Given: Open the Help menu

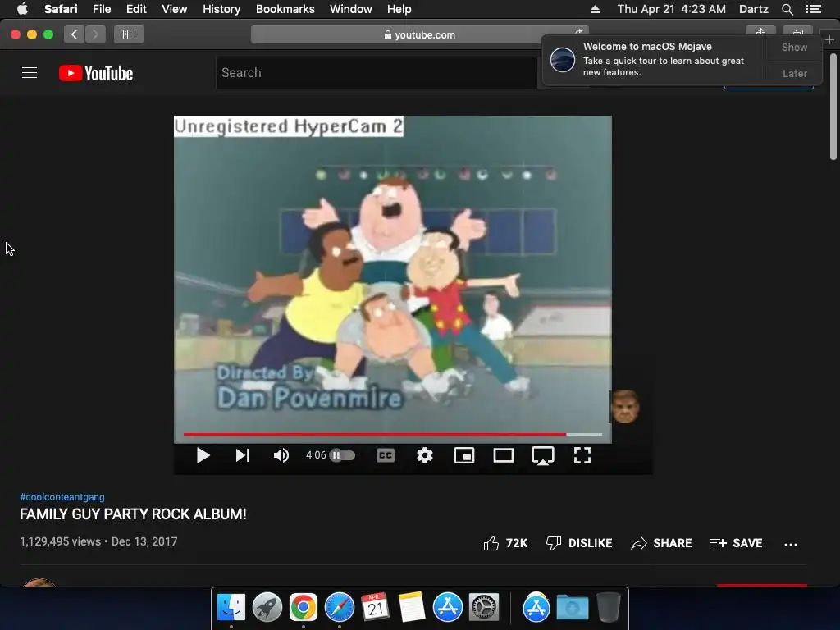Looking at the screenshot, I should pos(399,9).
